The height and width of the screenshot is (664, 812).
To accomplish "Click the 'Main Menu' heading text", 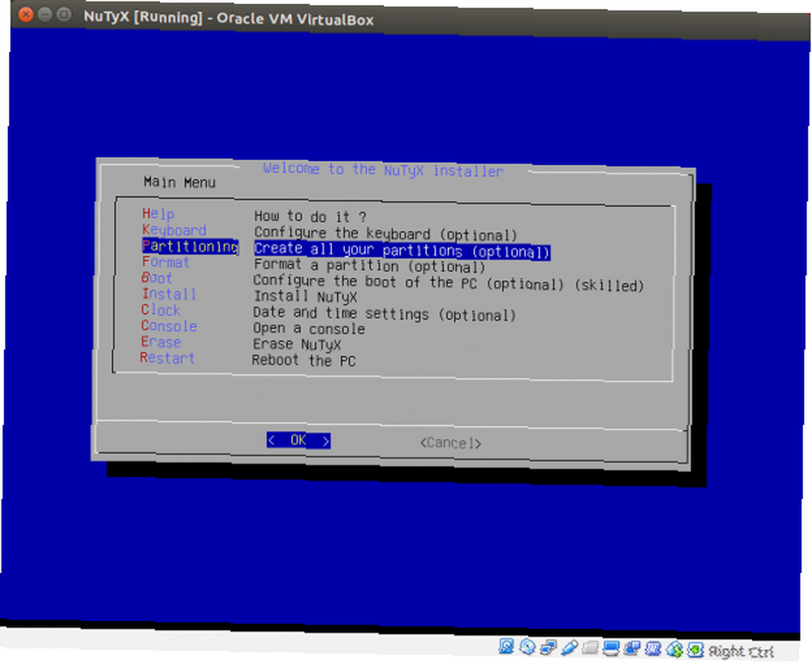I will point(179,182).
